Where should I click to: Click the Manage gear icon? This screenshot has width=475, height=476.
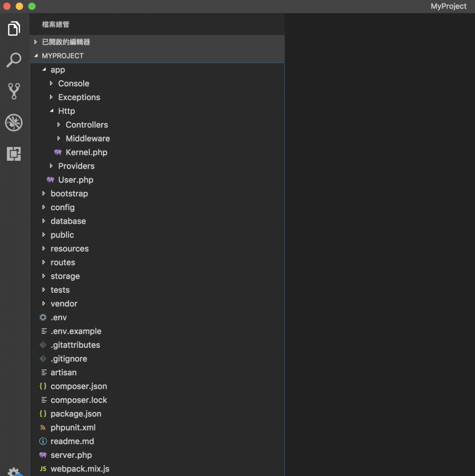tap(14, 471)
